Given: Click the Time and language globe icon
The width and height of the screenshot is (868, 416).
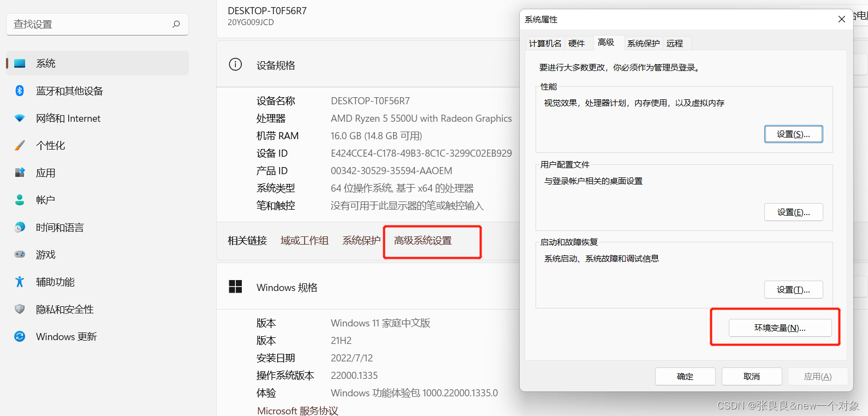Looking at the screenshot, I should 20,227.
